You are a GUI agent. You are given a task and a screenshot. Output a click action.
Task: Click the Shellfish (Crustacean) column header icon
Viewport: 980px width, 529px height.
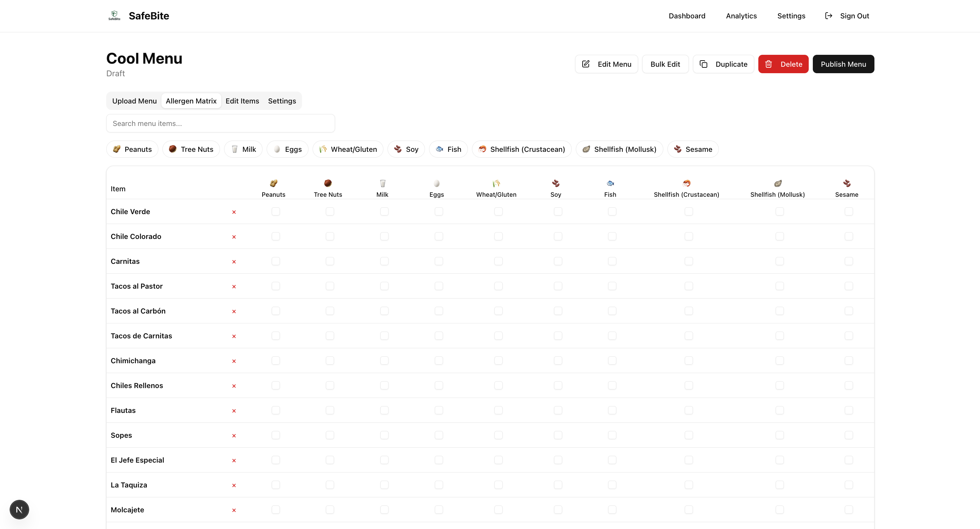point(686,183)
